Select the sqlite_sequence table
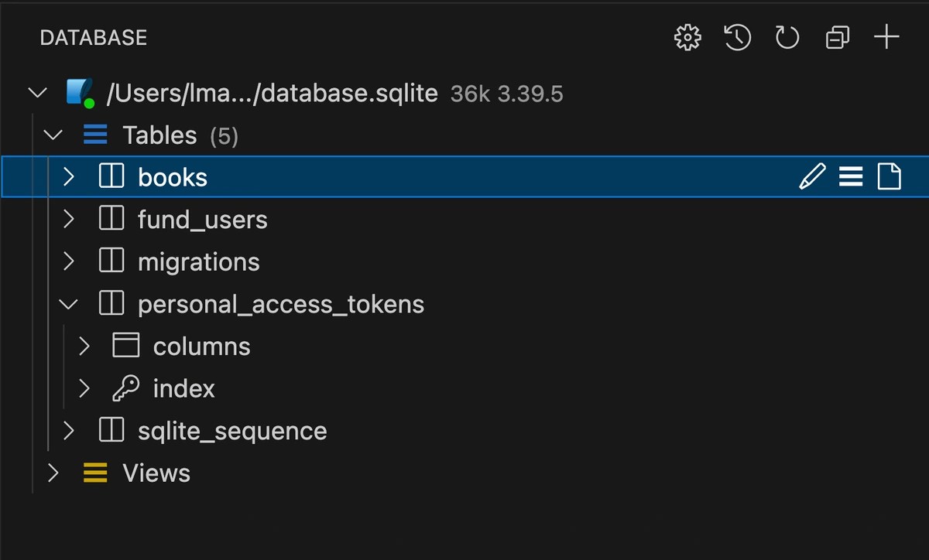This screenshot has width=929, height=560. click(x=231, y=431)
